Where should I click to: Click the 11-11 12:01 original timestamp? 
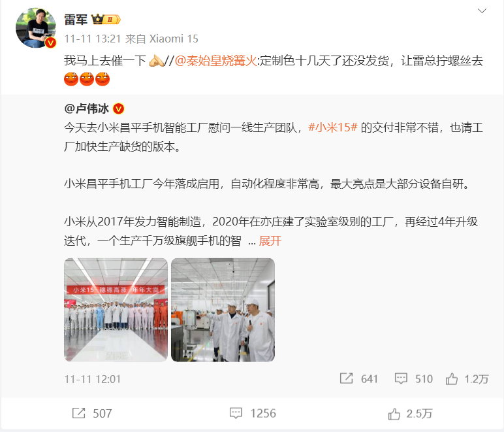(92, 379)
